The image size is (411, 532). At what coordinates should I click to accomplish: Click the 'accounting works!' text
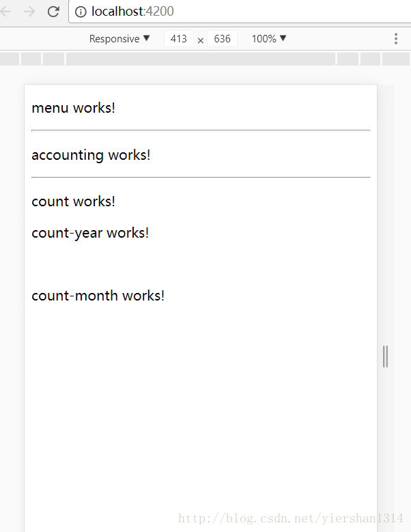(91, 155)
